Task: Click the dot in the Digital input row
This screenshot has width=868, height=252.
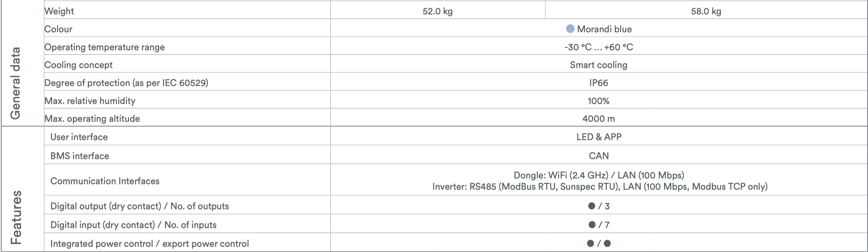Action: tap(592, 225)
